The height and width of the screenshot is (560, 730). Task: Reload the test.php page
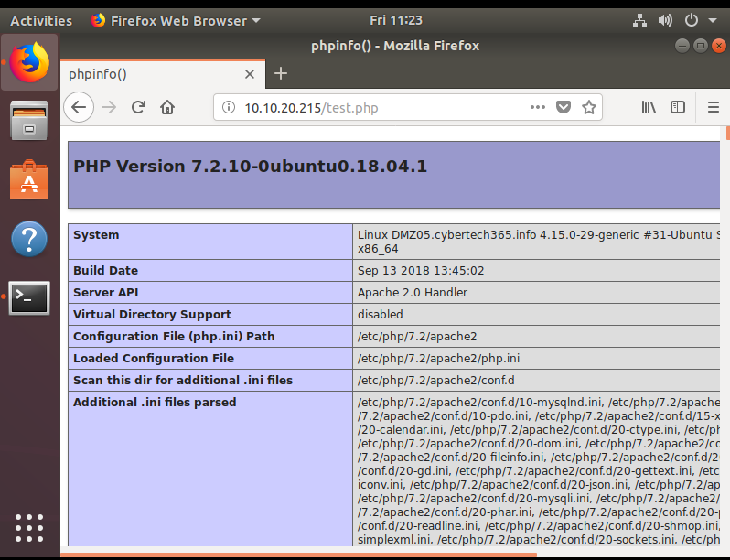138,108
